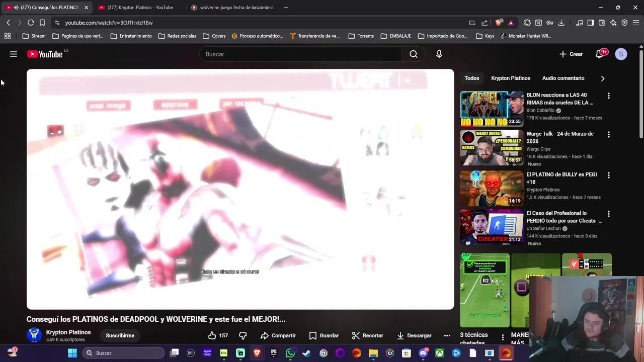Click the browser address bar URL
This screenshot has height=362, width=644.
pyautogui.click(x=109, y=23)
